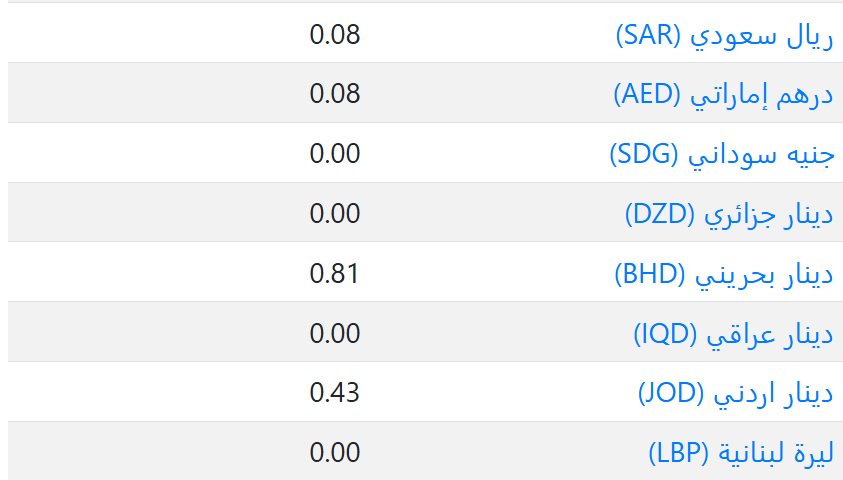The width and height of the screenshot is (843, 480).
Task: Select the 0.00 value in the DZD row
Action: pyautogui.click(x=334, y=214)
